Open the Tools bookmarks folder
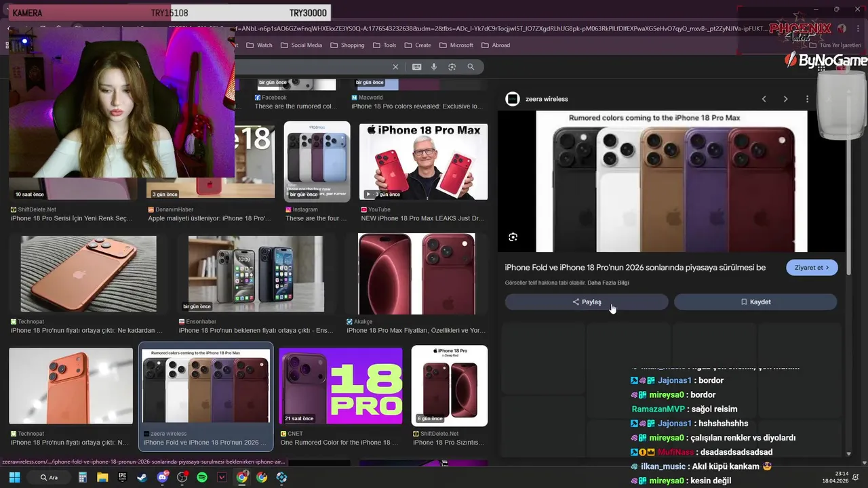This screenshot has width=868, height=488. pos(384,45)
